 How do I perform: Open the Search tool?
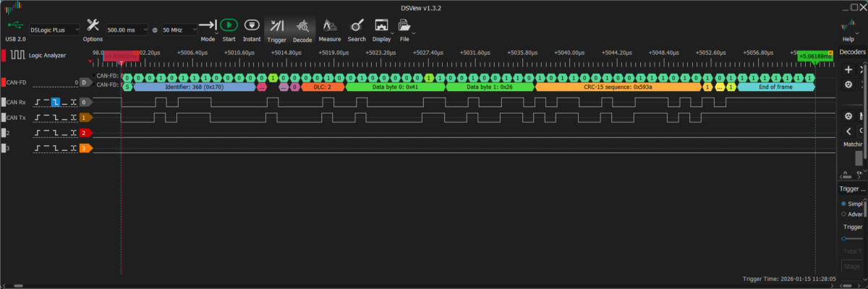pos(356,29)
